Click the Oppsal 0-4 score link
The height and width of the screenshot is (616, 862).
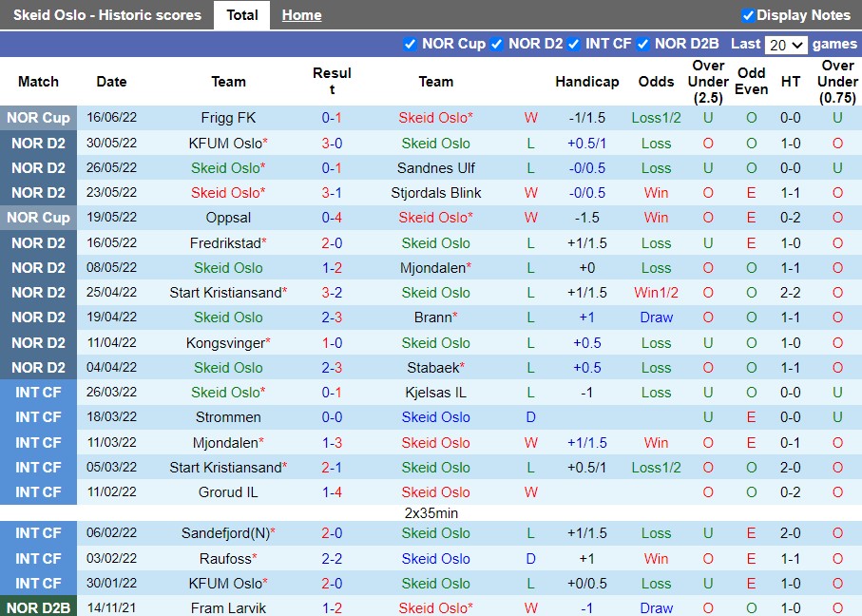click(x=332, y=218)
